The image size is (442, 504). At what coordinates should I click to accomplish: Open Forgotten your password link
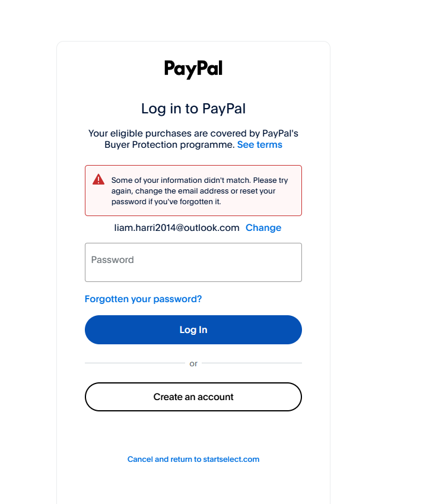click(x=143, y=299)
